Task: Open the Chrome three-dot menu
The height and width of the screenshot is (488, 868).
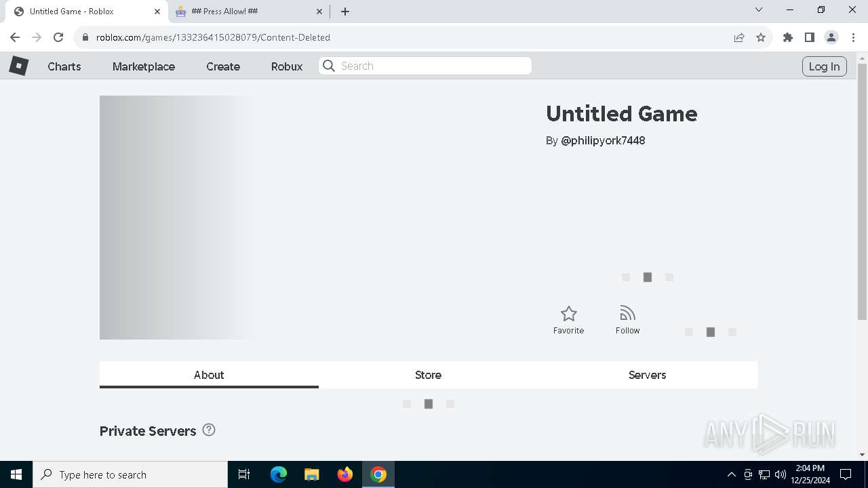Action: 853,37
